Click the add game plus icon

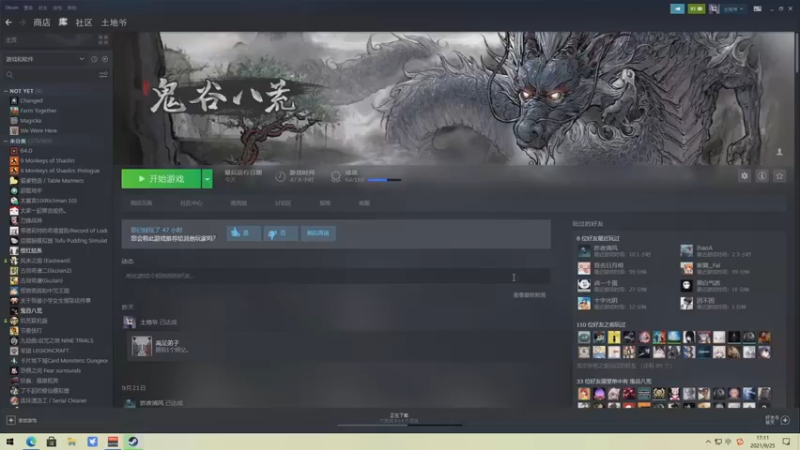click(x=11, y=420)
